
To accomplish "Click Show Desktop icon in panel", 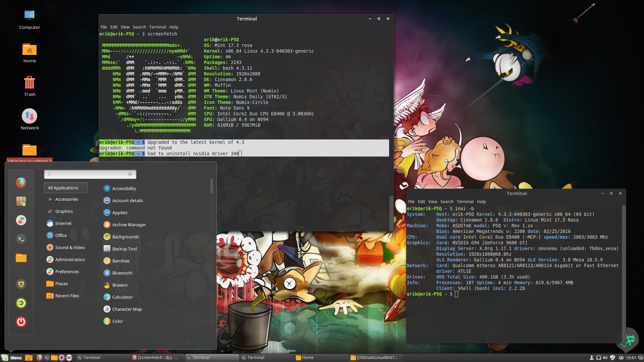I will pos(29,358).
